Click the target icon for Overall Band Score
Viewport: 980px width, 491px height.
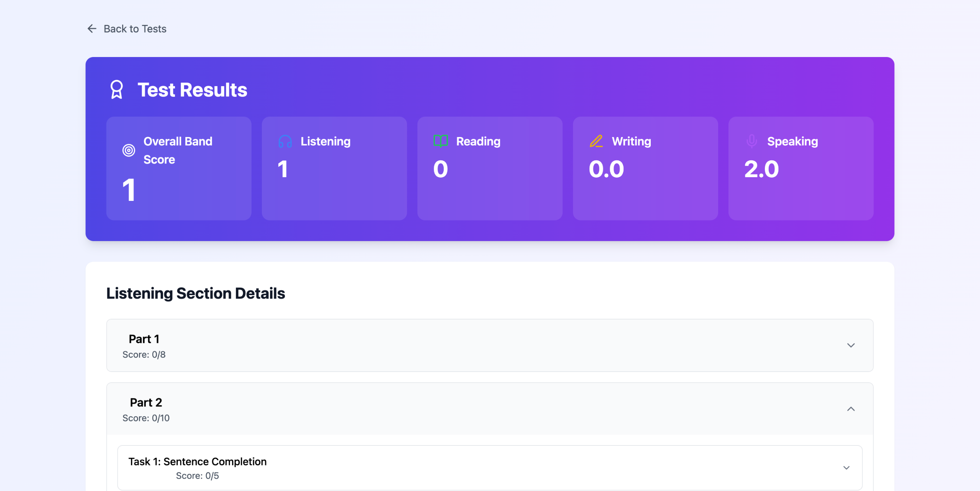[129, 150]
